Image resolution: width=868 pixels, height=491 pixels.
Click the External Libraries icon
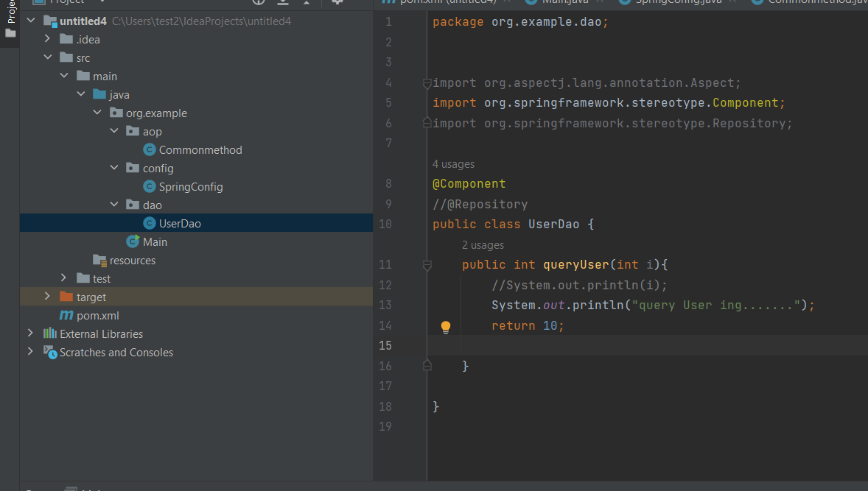(x=50, y=333)
